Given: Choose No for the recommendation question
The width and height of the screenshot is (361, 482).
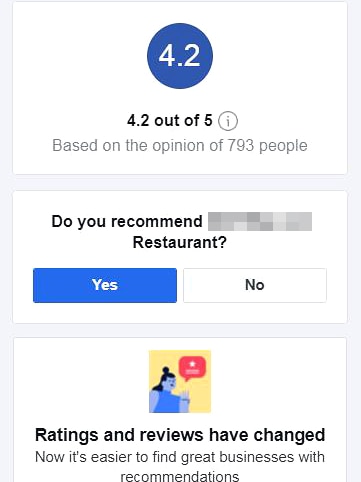Looking at the screenshot, I should click(255, 285).
